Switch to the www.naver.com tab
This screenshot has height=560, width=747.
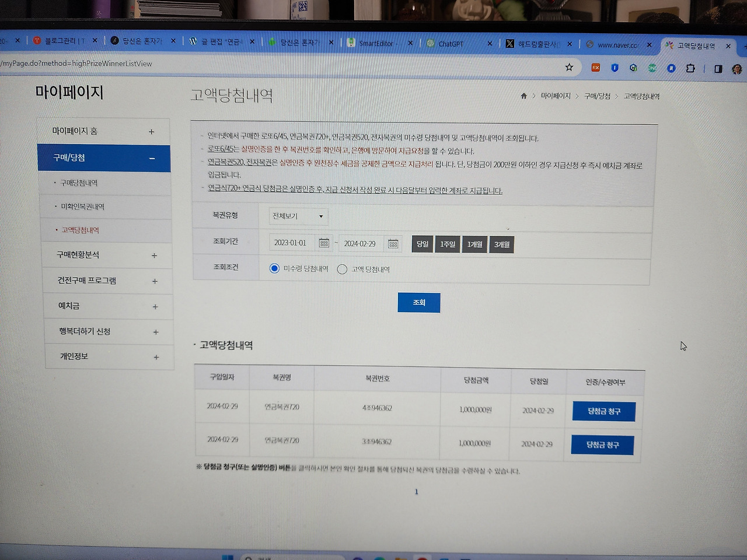tap(617, 44)
